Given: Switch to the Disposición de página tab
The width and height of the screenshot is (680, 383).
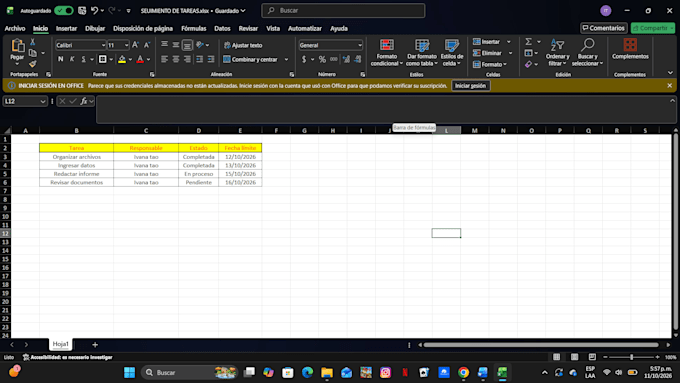Looking at the screenshot, I should click(x=143, y=28).
